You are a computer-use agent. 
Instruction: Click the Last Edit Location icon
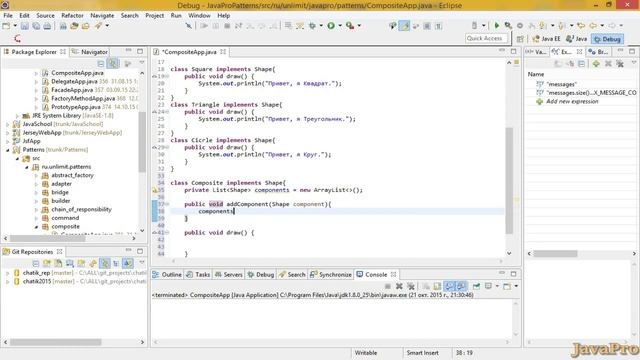coord(581,26)
